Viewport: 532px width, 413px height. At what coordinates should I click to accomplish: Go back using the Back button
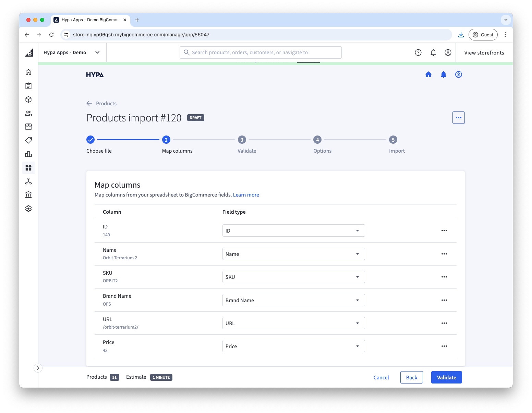(411, 377)
